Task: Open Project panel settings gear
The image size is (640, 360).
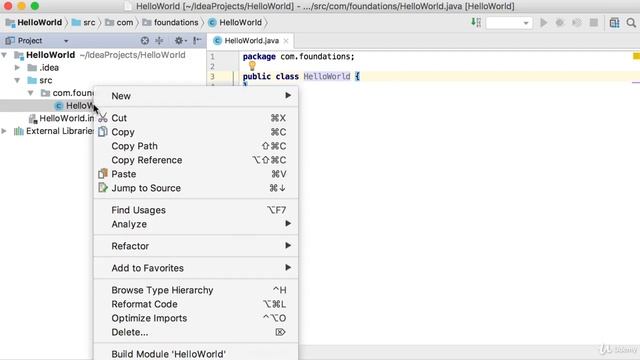Action: point(180,40)
